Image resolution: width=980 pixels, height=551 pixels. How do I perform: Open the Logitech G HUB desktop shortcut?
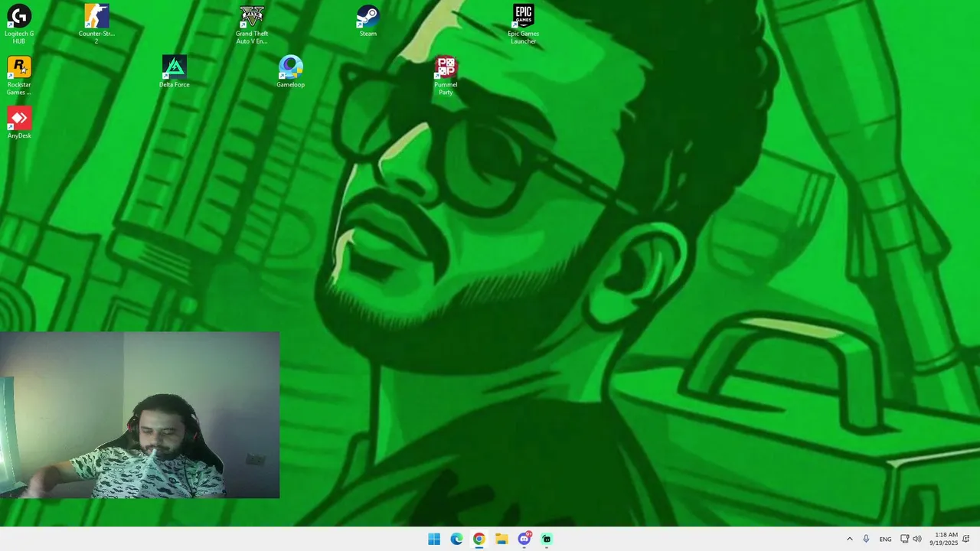(19, 24)
